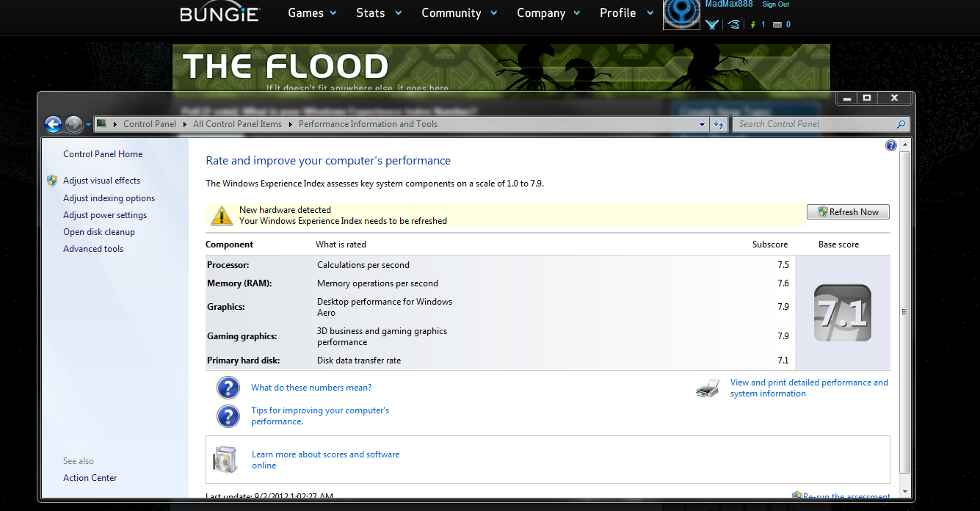Image resolution: width=980 pixels, height=511 pixels.
Task: Click the refresh address bar button
Action: click(719, 124)
